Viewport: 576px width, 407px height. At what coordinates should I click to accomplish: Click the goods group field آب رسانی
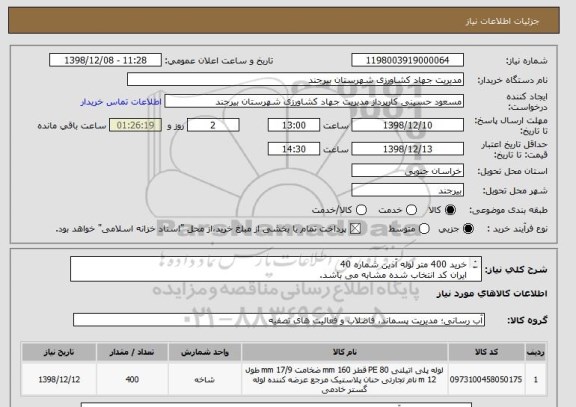279,320
